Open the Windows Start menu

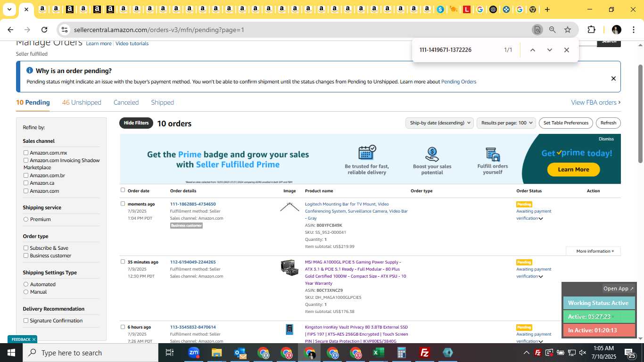[x=11, y=353]
